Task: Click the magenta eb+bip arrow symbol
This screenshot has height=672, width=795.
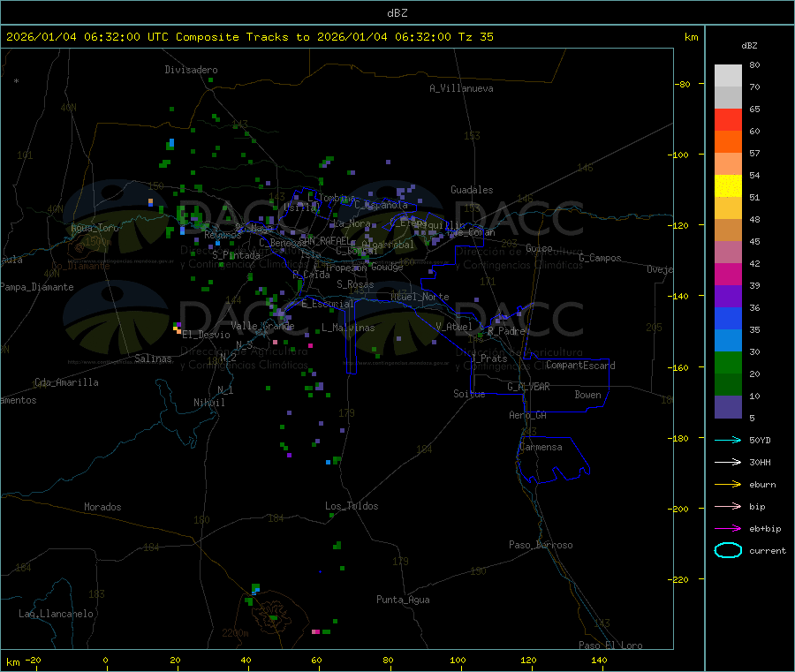Action: click(x=727, y=528)
